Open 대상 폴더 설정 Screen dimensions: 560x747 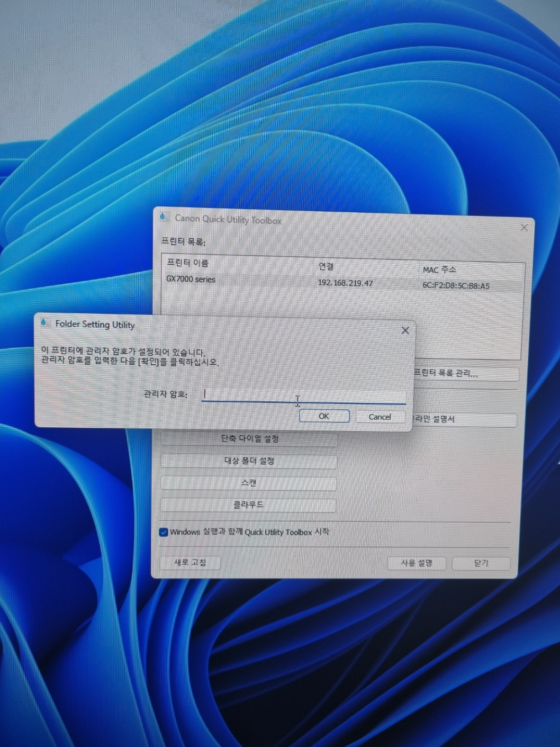click(x=249, y=461)
